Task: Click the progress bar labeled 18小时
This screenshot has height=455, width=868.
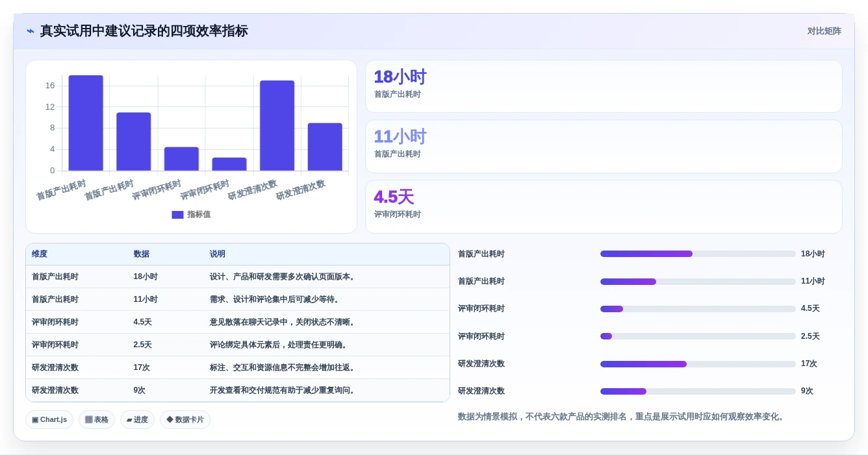Action: coord(698,254)
